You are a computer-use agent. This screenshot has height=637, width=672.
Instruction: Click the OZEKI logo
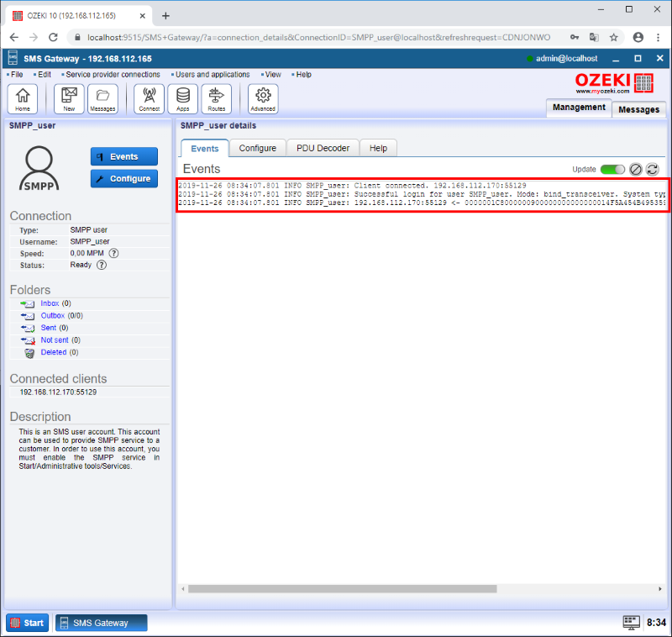(x=614, y=82)
